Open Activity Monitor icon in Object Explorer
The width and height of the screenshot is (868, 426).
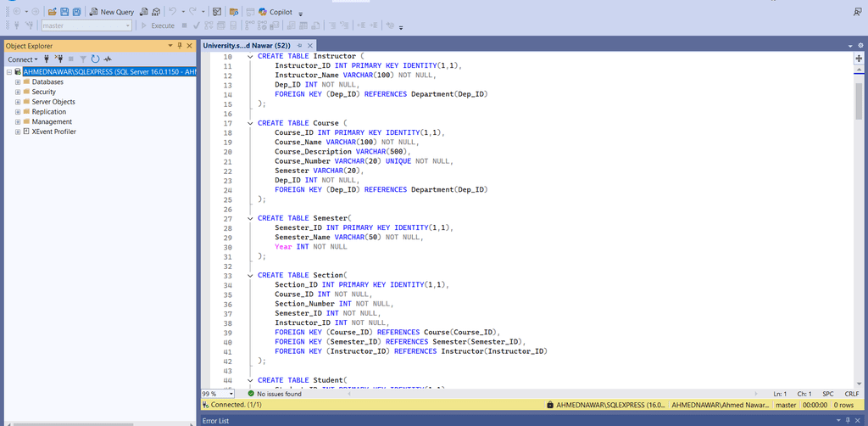(108, 59)
